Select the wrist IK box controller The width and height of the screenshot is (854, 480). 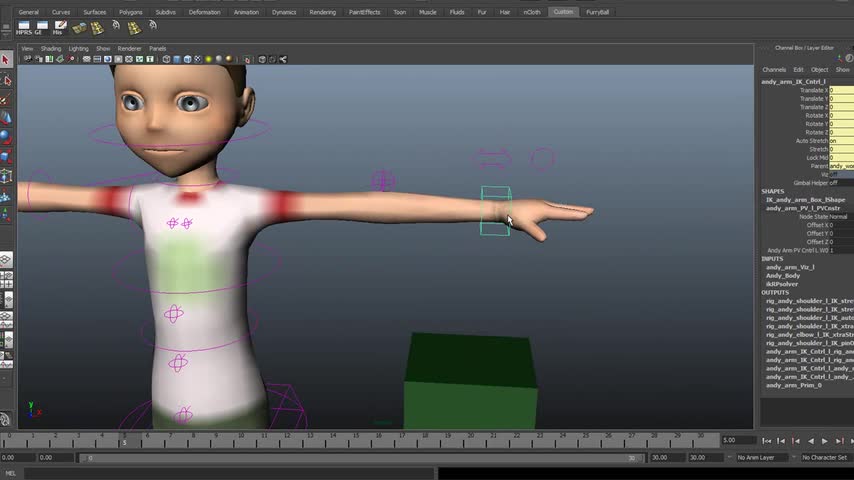tap(496, 211)
